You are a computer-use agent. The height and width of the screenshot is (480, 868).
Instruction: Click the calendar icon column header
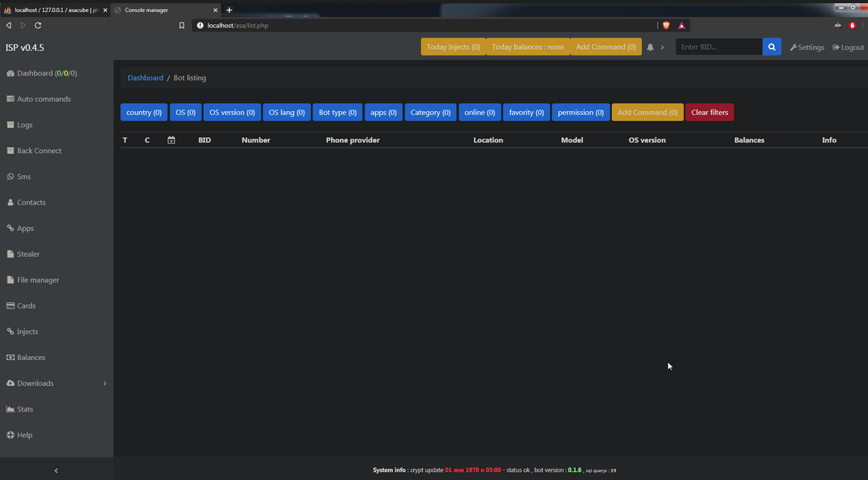point(172,140)
